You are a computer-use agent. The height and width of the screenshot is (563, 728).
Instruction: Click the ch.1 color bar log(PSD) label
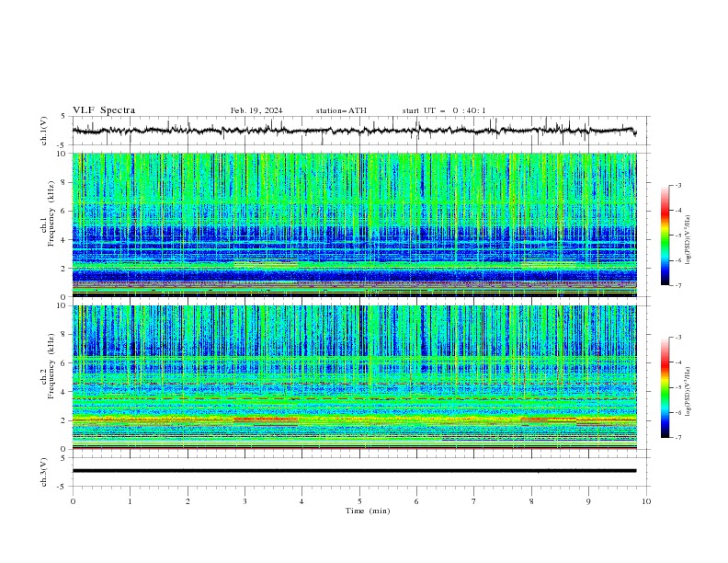click(x=688, y=240)
